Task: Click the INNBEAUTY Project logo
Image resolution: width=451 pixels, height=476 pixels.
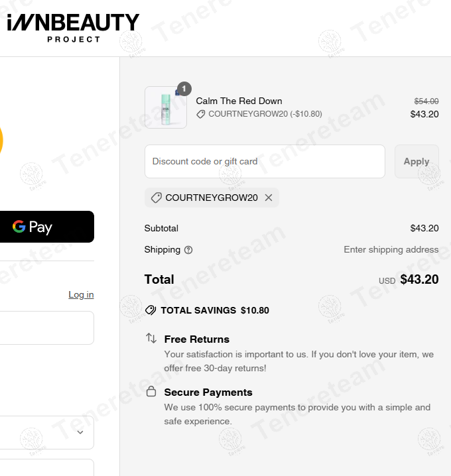Action: 73,27
